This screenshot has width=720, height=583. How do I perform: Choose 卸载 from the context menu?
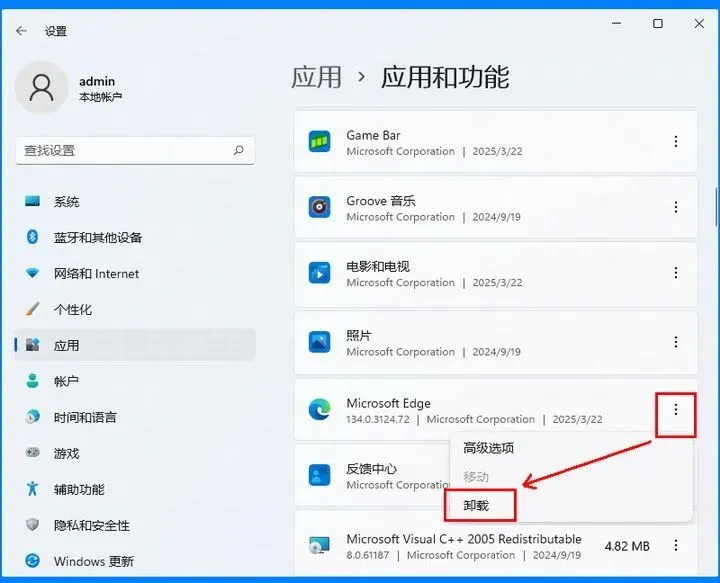coord(476,505)
